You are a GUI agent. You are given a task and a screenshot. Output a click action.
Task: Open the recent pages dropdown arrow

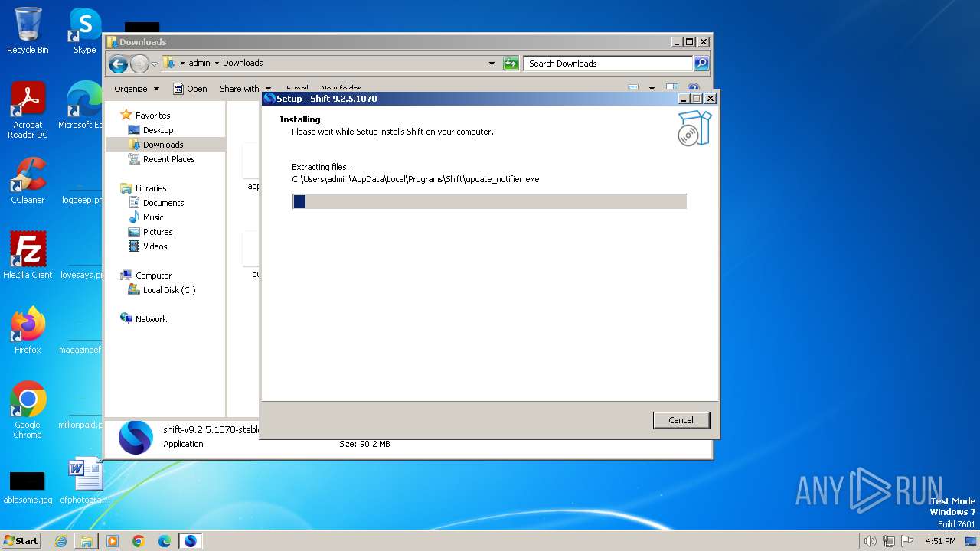tap(155, 64)
